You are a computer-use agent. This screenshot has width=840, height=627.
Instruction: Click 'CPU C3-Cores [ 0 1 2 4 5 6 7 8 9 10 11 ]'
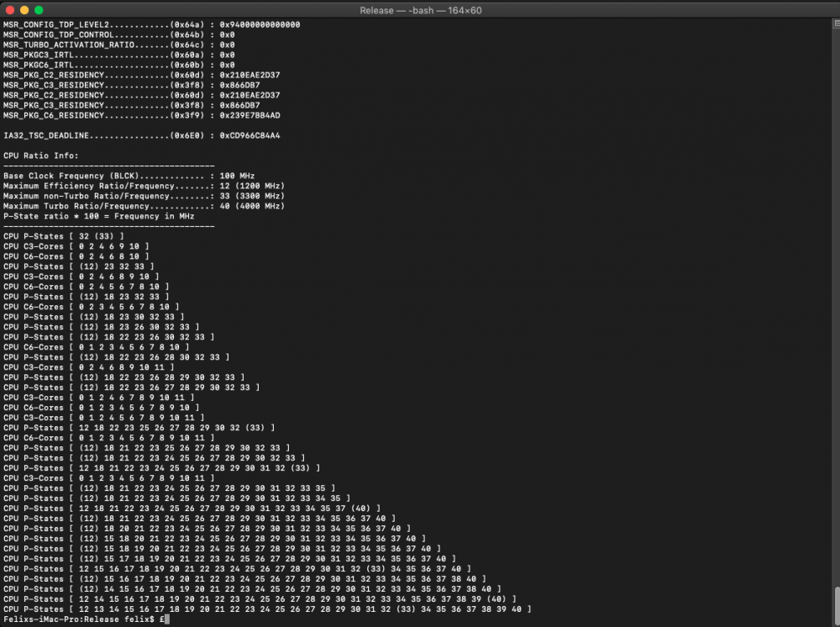pyautogui.click(x=104, y=418)
